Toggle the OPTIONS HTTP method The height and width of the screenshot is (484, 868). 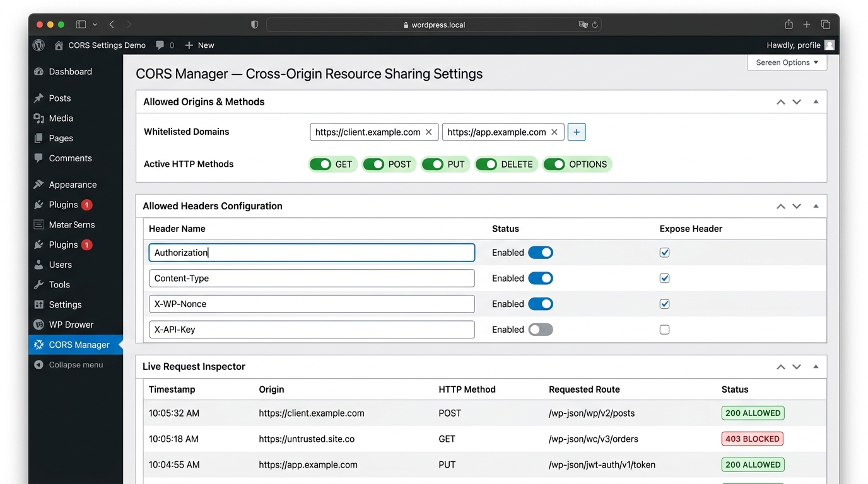coord(554,164)
